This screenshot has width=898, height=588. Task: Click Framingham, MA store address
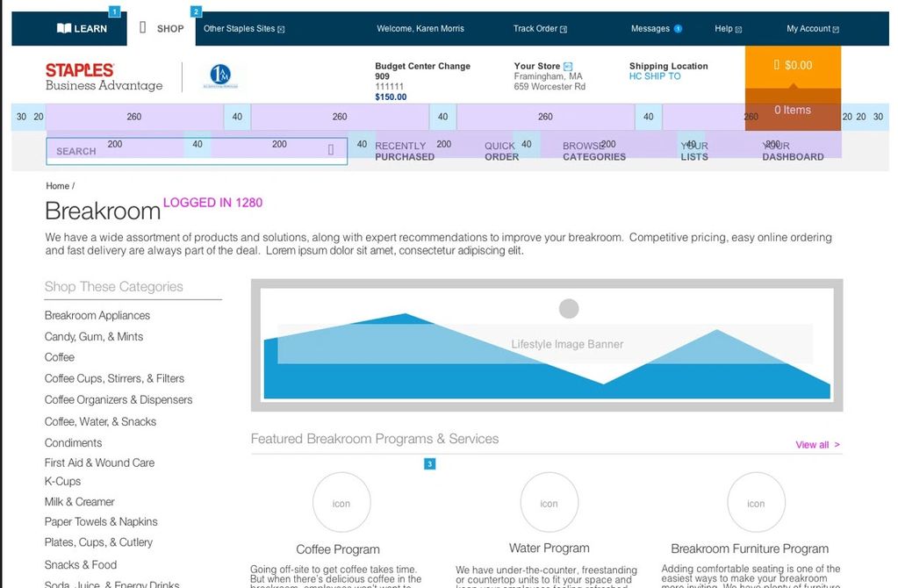548,76
